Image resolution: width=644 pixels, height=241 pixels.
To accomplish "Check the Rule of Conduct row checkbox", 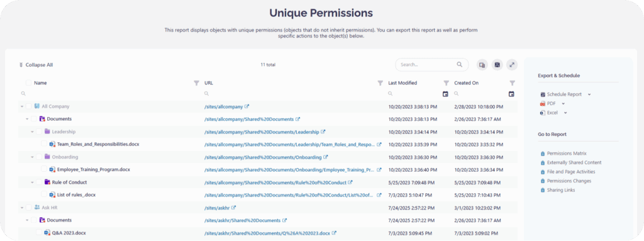I will (x=38, y=182).
